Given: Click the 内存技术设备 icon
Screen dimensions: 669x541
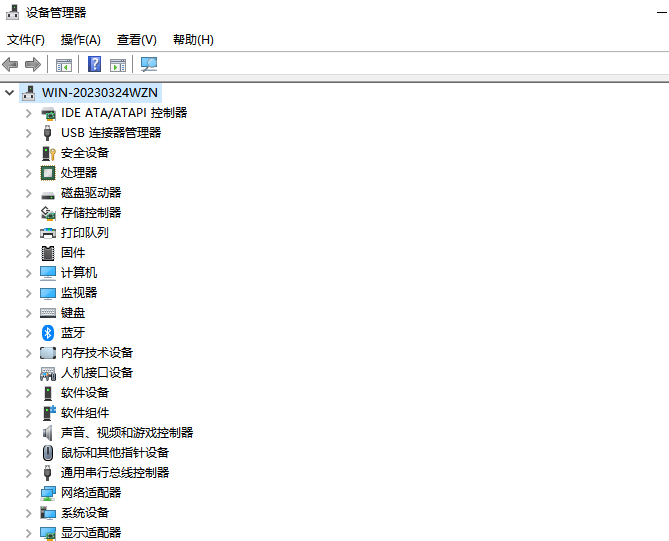Looking at the screenshot, I should point(48,353).
